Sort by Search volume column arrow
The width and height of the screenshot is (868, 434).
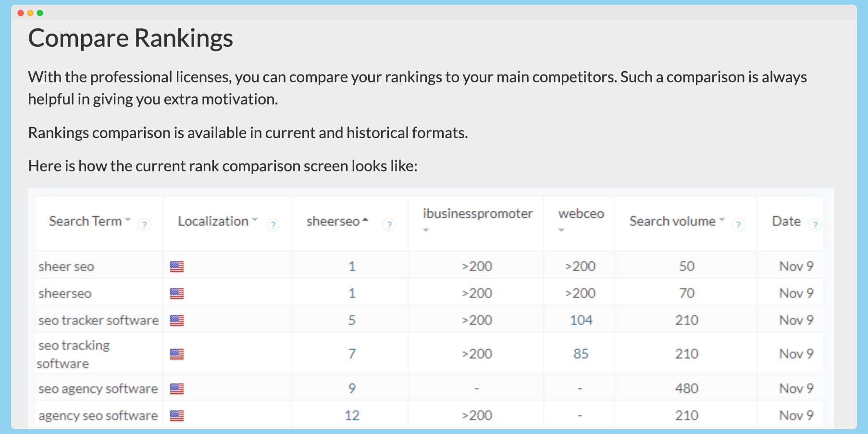722,219
